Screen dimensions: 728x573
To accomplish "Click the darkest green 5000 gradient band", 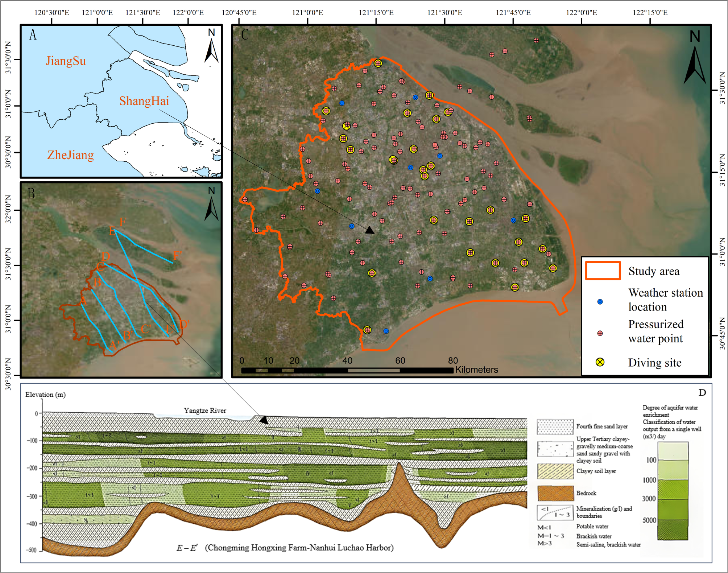I will click(x=673, y=529).
